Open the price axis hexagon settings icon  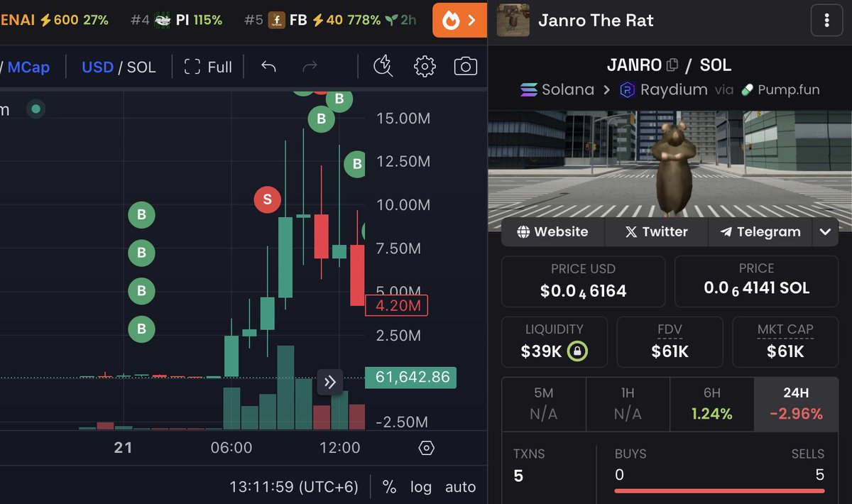tap(426, 448)
